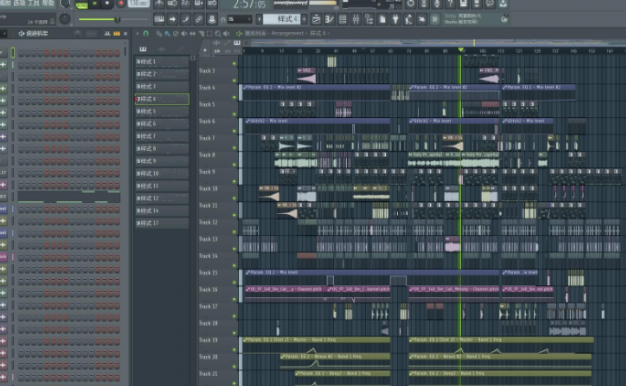
Task: Click the help question-mark icon
Action: [450, 4]
